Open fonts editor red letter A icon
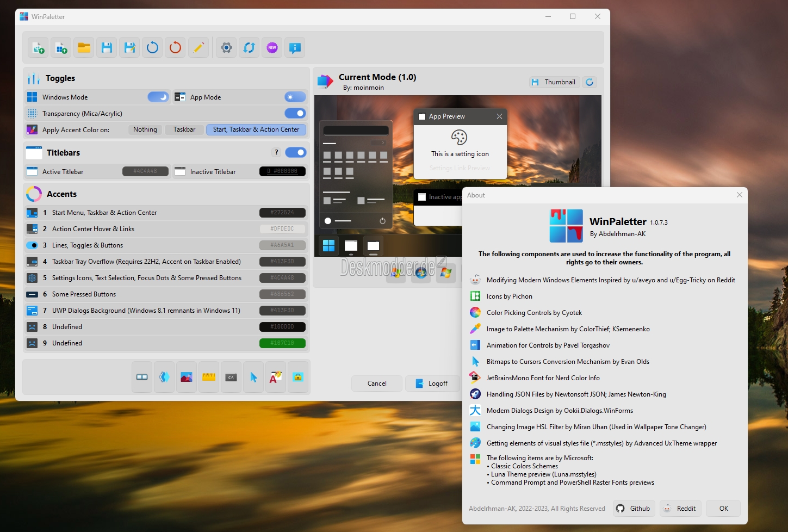The width and height of the screenshot is (788, 532). [x=276, y=377]
